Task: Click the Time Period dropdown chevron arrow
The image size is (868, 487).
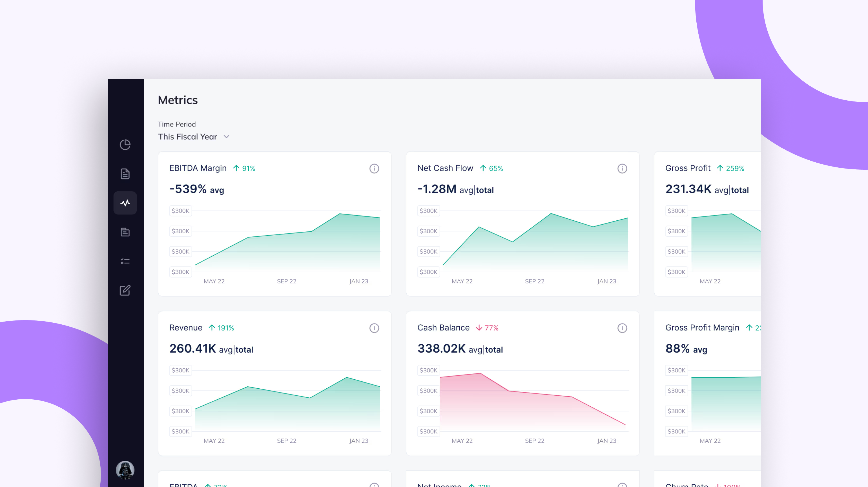Action: pos(226,136)
